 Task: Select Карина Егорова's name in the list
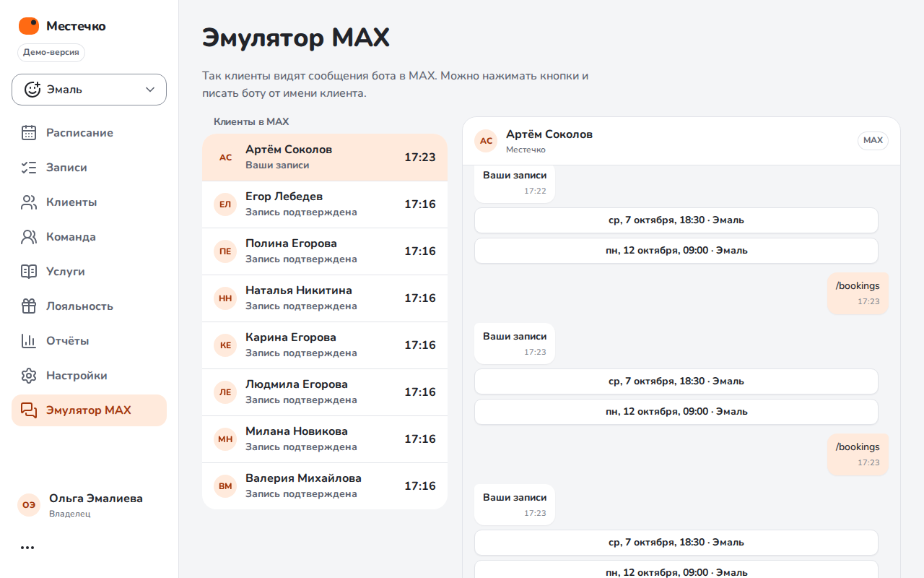[x=291, y=337]
